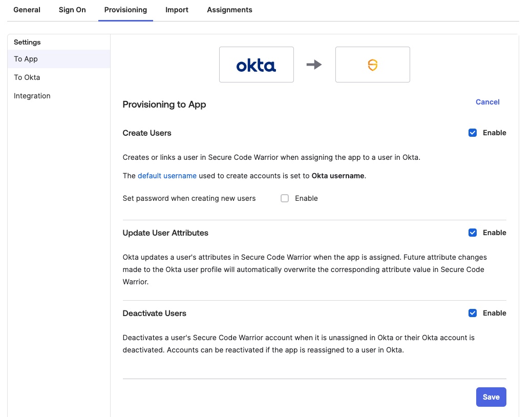This screenshot has width=532, height=417.
Task: Click the Okta logo box
Action: [257, 65]
